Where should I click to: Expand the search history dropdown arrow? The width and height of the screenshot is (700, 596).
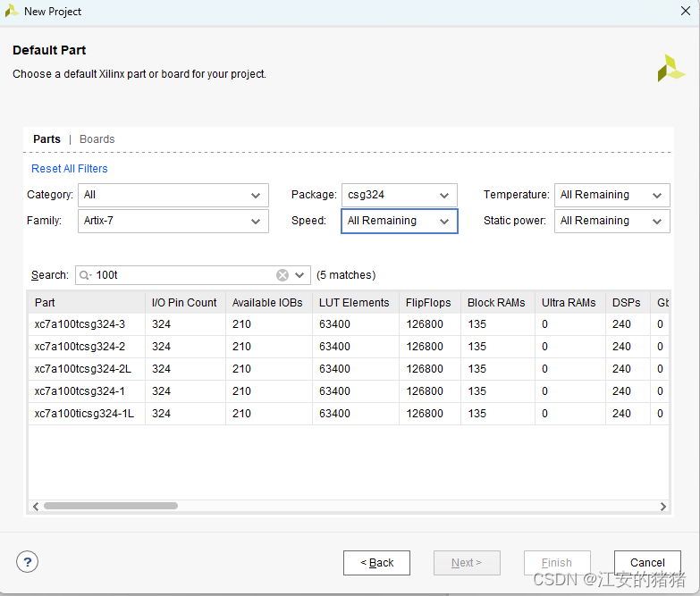click(x=300, y=275)
